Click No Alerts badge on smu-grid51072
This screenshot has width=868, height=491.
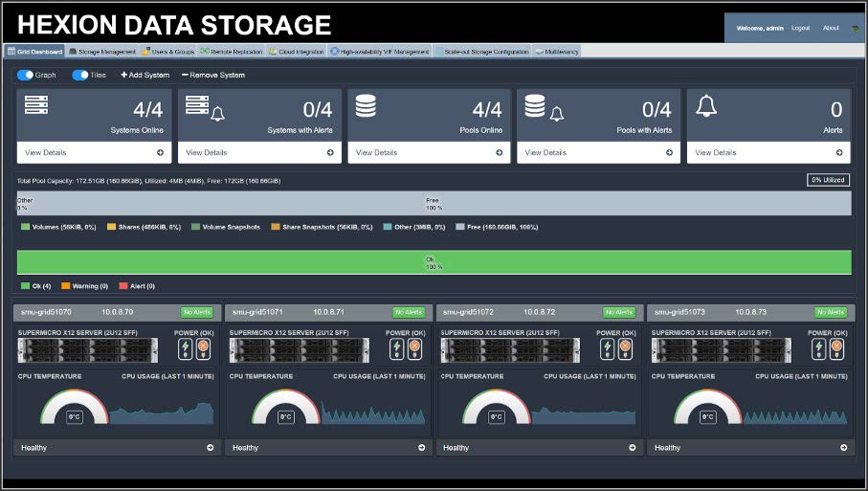618,312
